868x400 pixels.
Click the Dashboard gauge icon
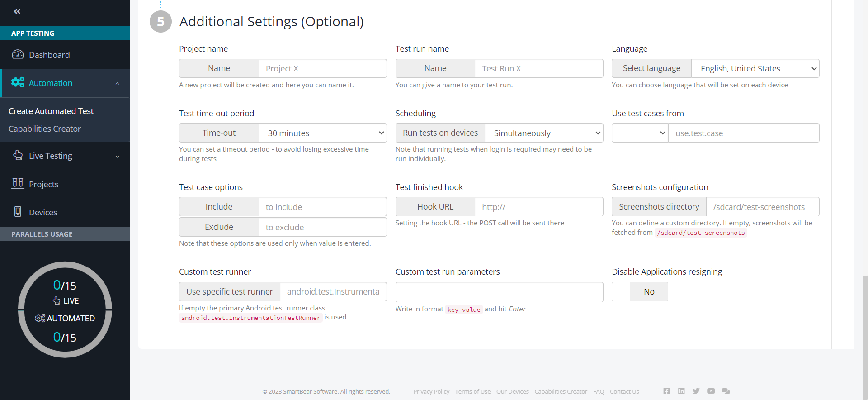[18, 55]
